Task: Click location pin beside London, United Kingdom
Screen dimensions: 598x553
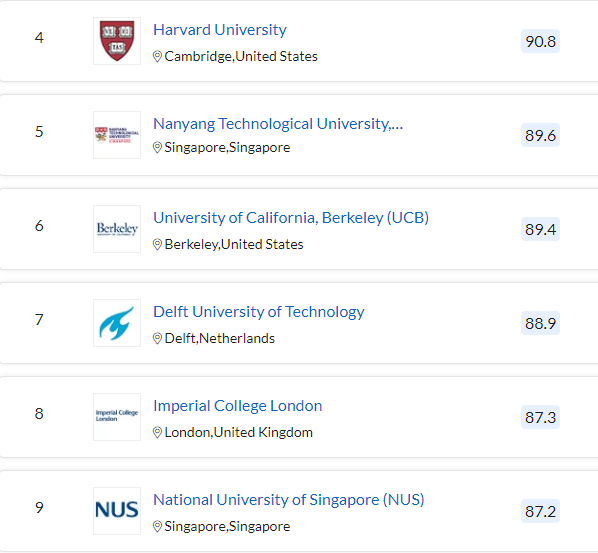Action: point(157,432)
